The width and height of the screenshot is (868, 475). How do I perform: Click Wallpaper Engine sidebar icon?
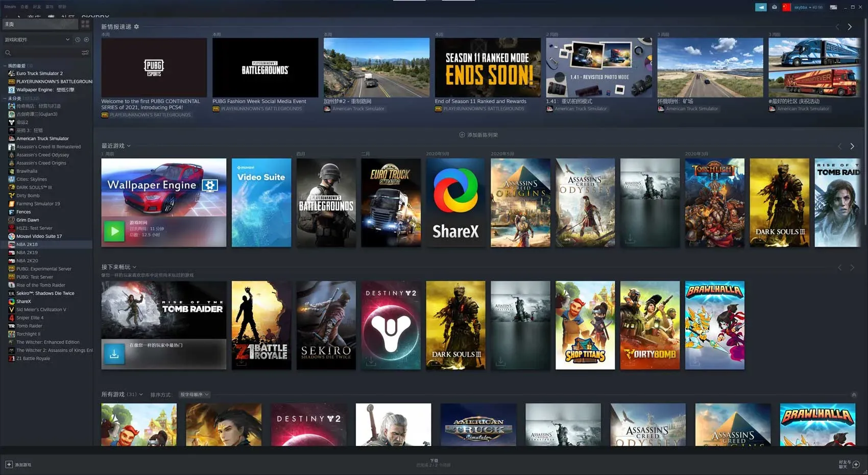[11, 89]
